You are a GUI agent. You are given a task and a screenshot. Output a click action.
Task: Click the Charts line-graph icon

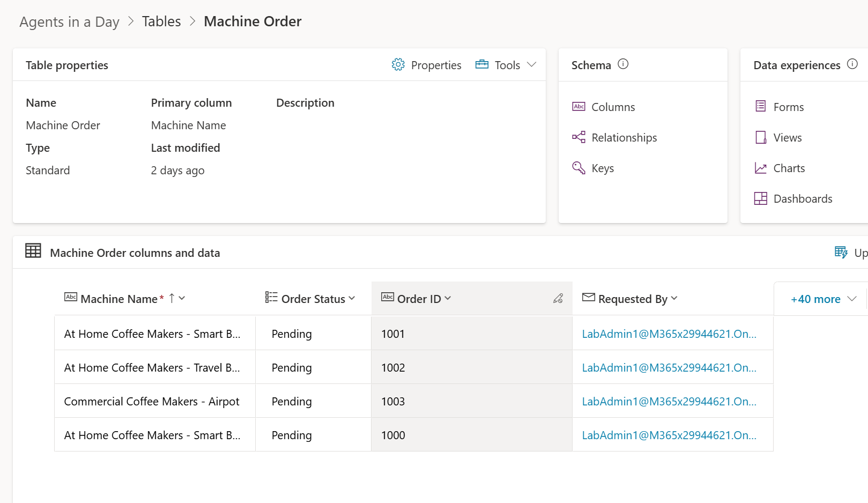point(760,168)
